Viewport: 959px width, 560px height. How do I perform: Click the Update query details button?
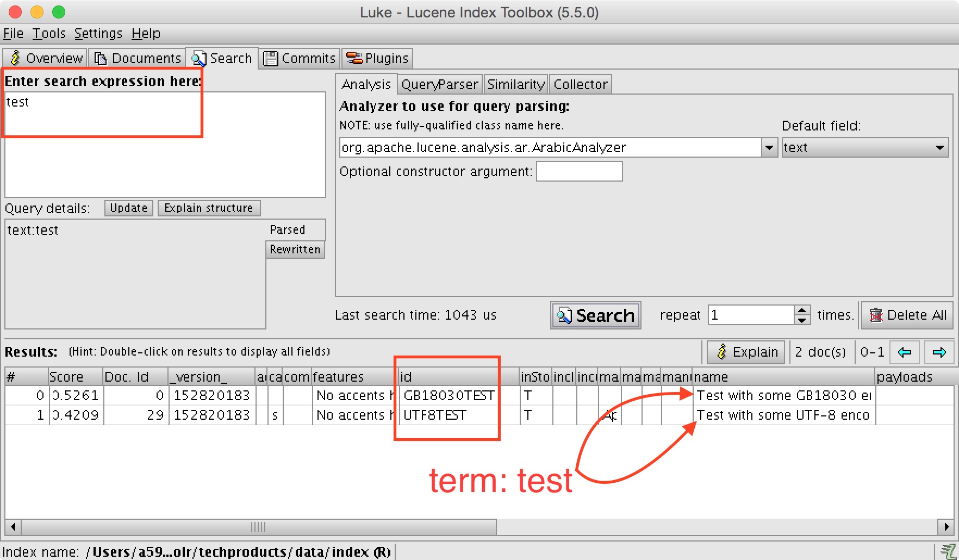click(x=128, y=208)
